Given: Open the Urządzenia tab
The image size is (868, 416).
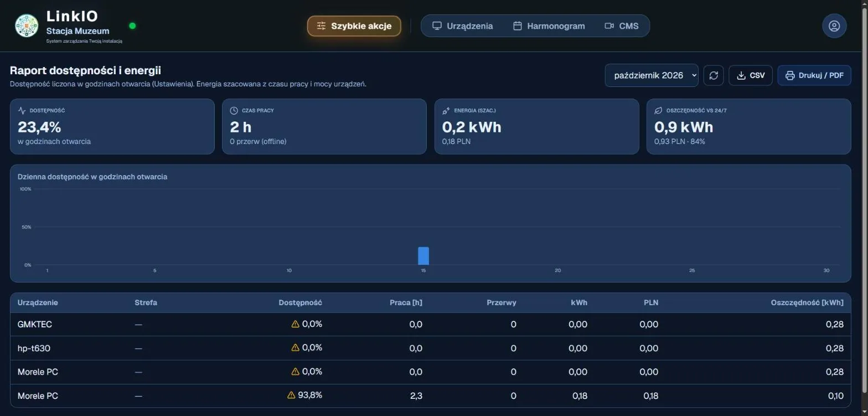Looking at the screenshot, I should 462,26.
